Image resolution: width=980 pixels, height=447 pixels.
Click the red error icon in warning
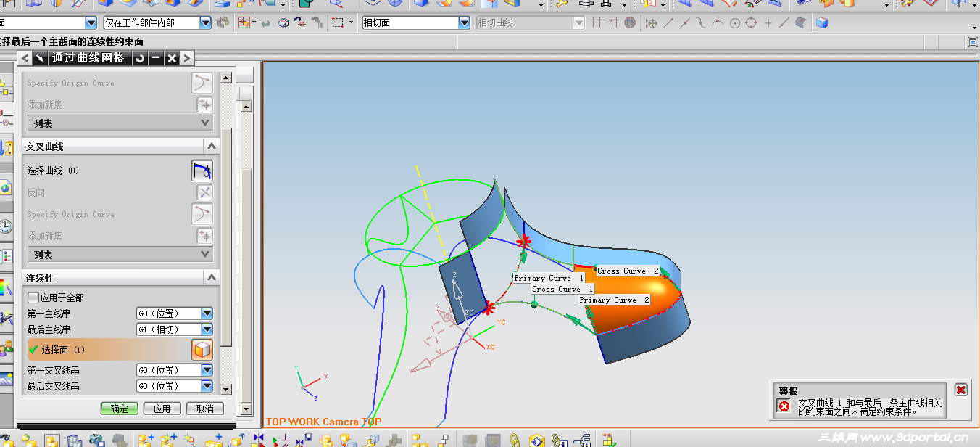784,406
